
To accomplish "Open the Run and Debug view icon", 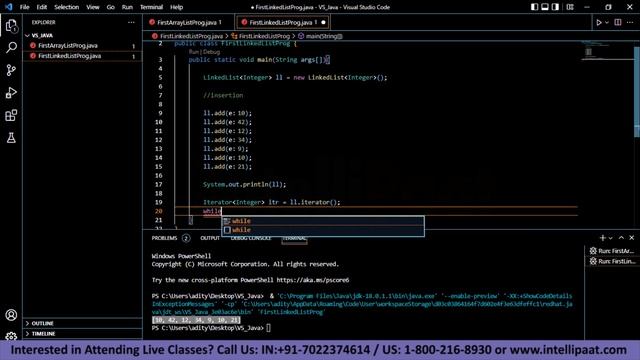I will tap(11, 93).
